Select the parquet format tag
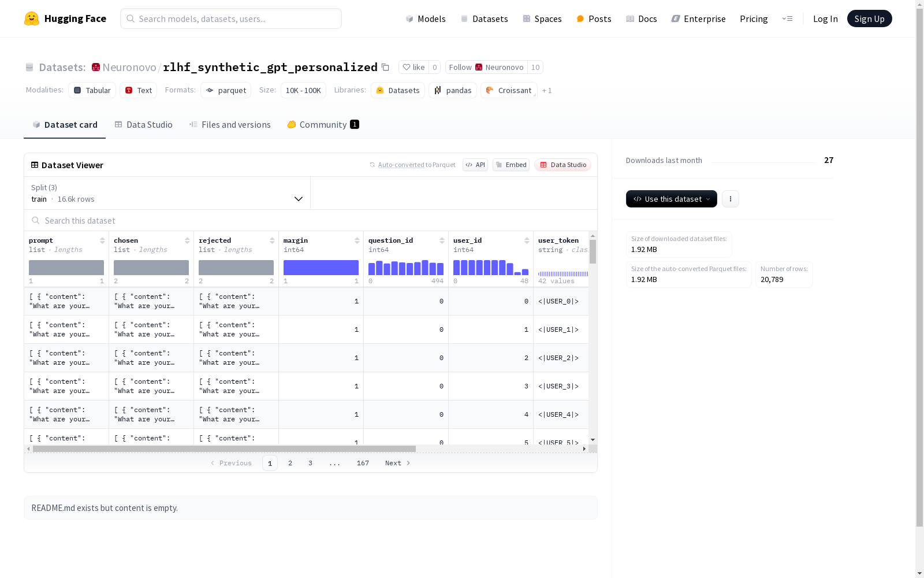 pyautogui.click(x=226, y=90)
